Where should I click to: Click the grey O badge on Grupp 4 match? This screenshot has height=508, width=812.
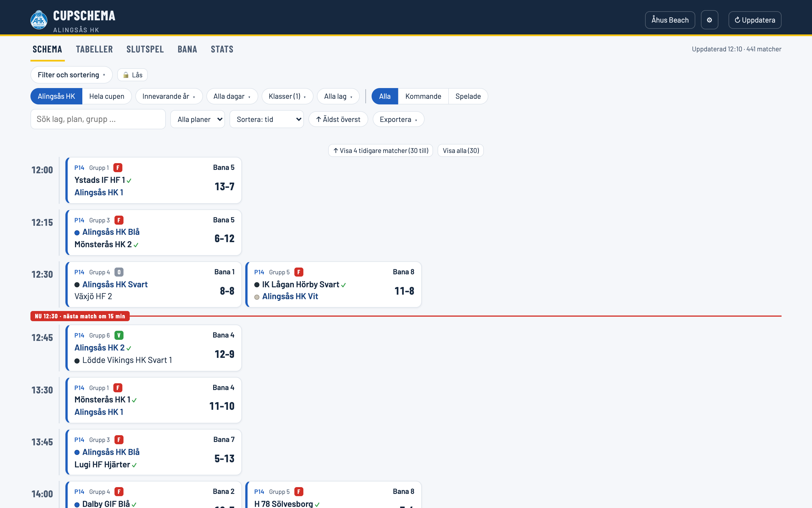119,272
